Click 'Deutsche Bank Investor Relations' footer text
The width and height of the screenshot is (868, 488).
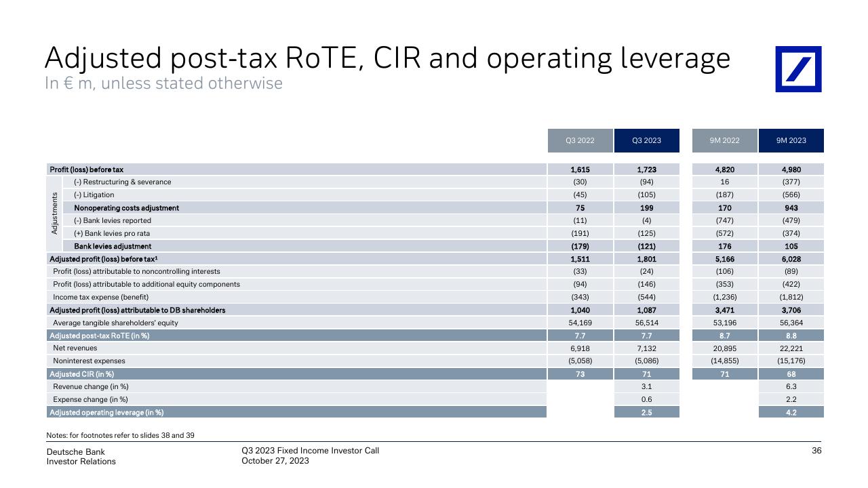81,456
